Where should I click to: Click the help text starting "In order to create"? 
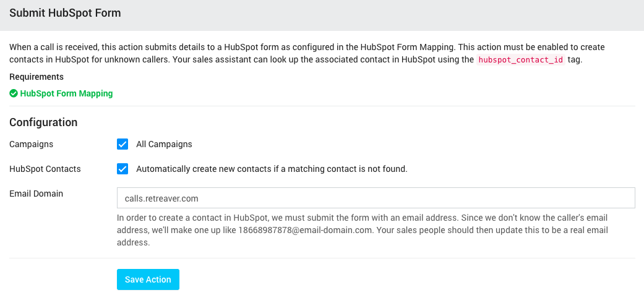pyautogui.click(x=235, y=218)
